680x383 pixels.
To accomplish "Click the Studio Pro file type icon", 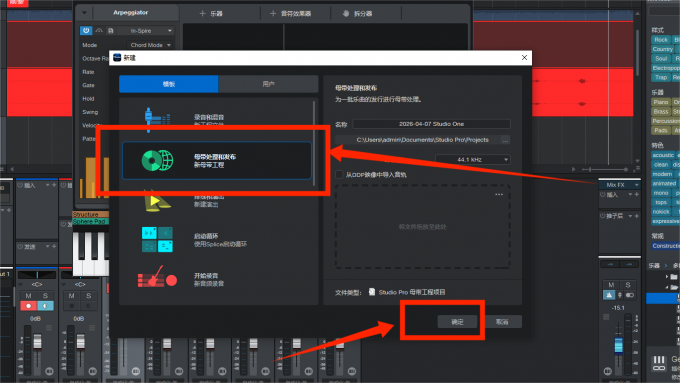I will pyautogui.click(x=372, y=292).
